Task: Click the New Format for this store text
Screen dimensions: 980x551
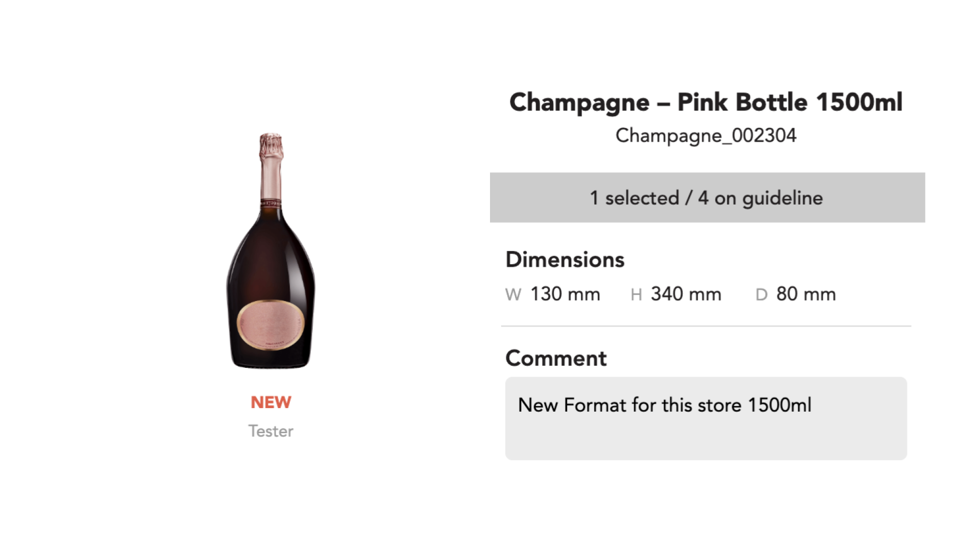Action: tap(664, 405)
